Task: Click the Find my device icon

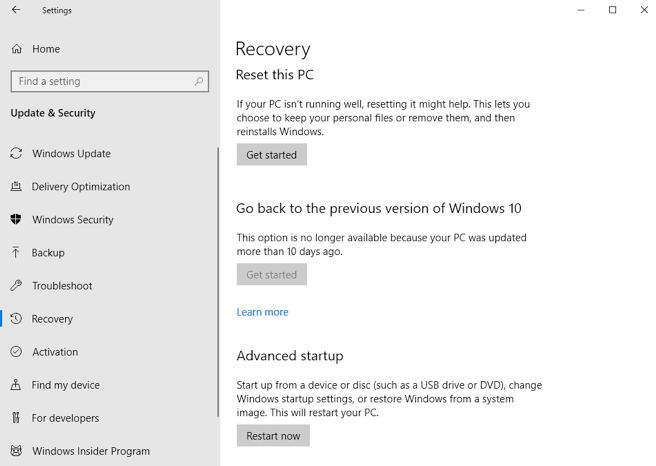Action: point(16,385)
